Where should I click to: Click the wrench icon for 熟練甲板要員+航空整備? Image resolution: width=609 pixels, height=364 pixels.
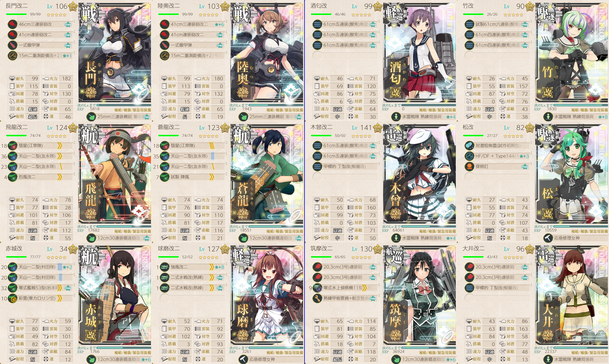click(317, 298)
